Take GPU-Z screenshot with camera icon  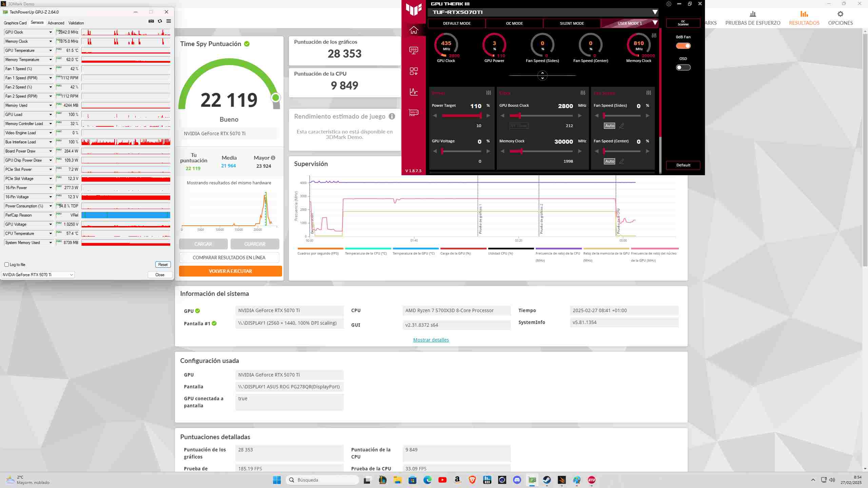(151, 21)
